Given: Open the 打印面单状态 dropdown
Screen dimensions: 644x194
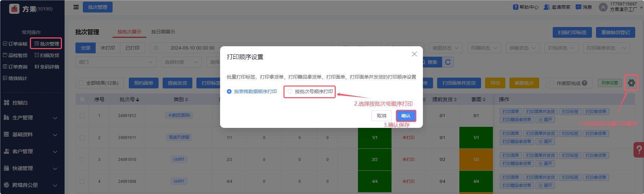Looking at the screenshot, I should point(606,48).
